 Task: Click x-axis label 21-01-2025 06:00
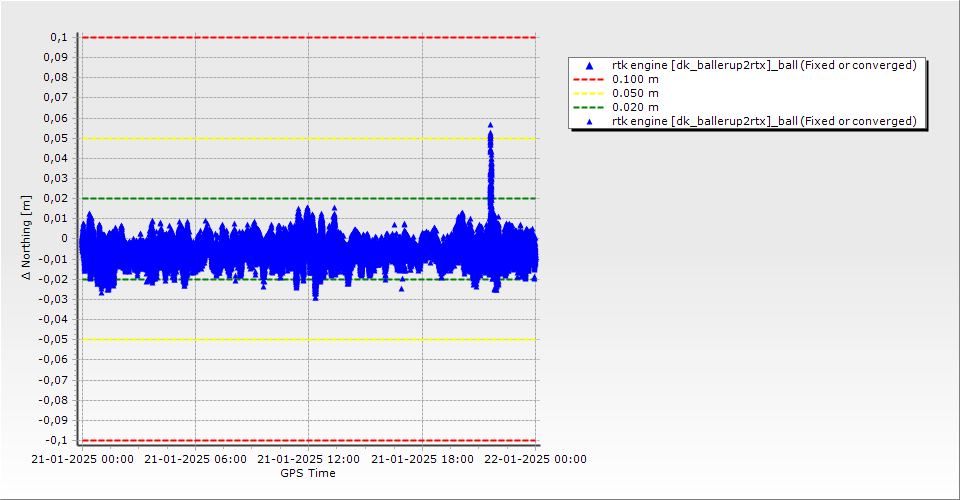[x=195, y=459]
